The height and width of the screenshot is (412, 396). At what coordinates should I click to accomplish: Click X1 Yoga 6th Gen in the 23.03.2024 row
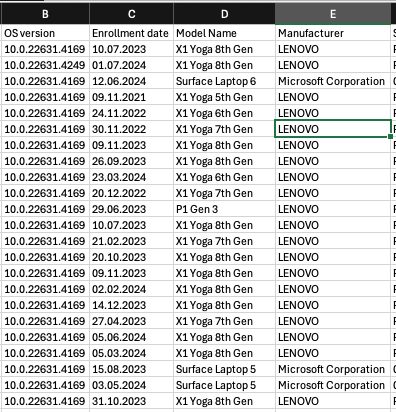(225, 177)
